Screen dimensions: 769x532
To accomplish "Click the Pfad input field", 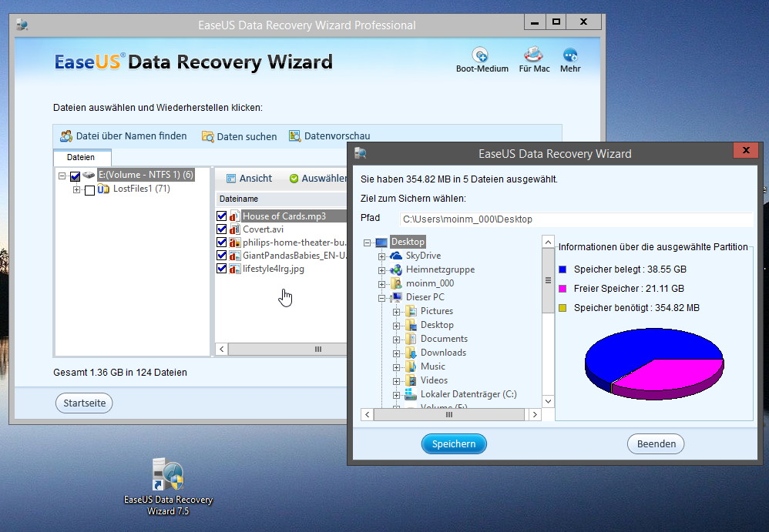I will (576, 219).
